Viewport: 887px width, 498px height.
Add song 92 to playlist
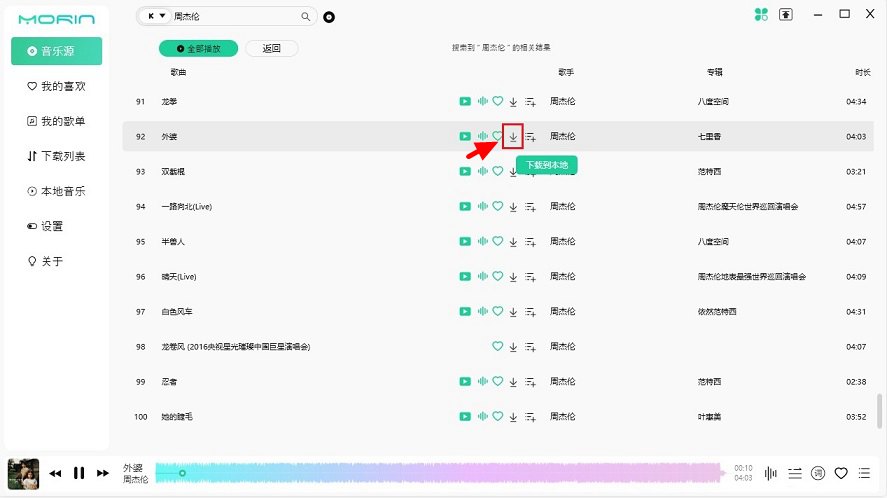[530, 136]
